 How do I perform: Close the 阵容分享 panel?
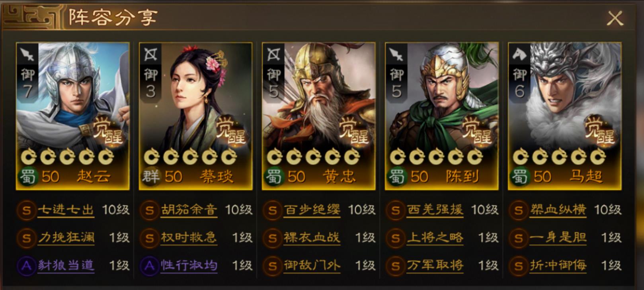[615, 18]
